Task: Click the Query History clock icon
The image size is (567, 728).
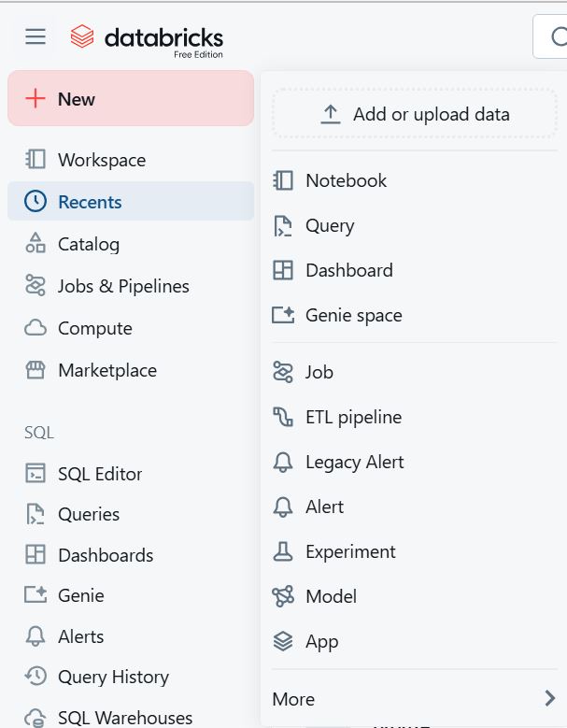Action: click(x=35, y=677)
